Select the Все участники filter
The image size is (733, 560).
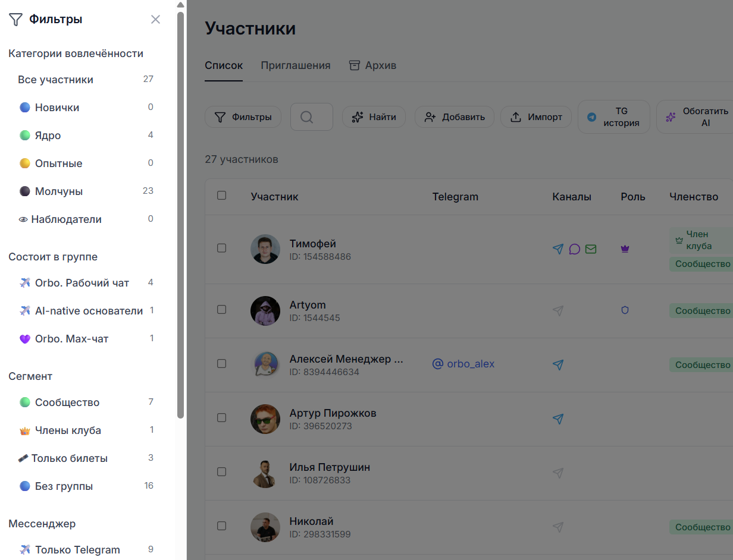tap(86, 80)
